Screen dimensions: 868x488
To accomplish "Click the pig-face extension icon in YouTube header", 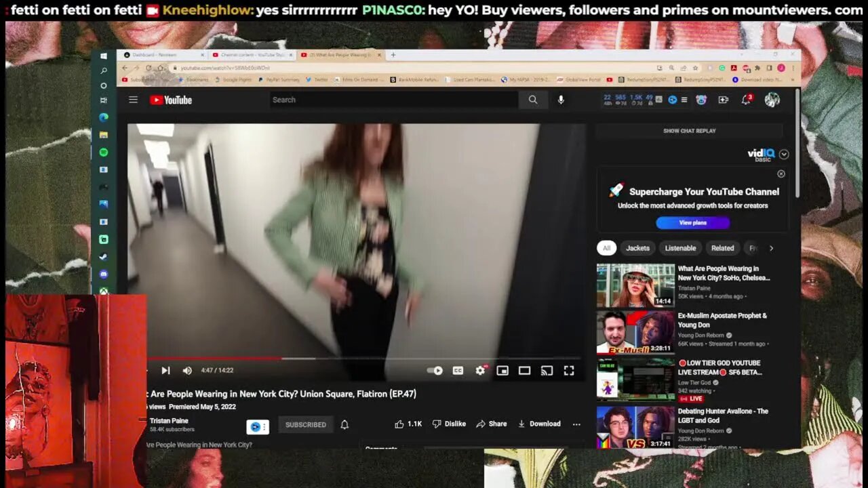I will coord(701,100).
